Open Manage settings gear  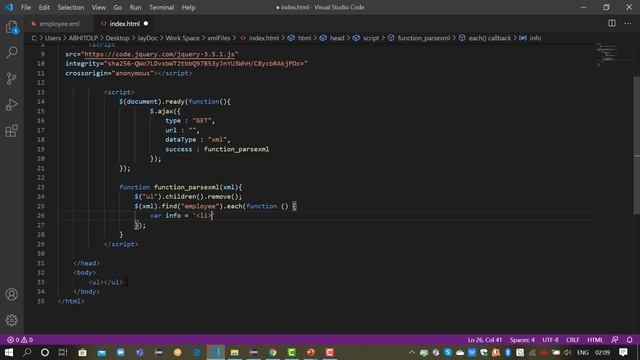click(11, 320)
